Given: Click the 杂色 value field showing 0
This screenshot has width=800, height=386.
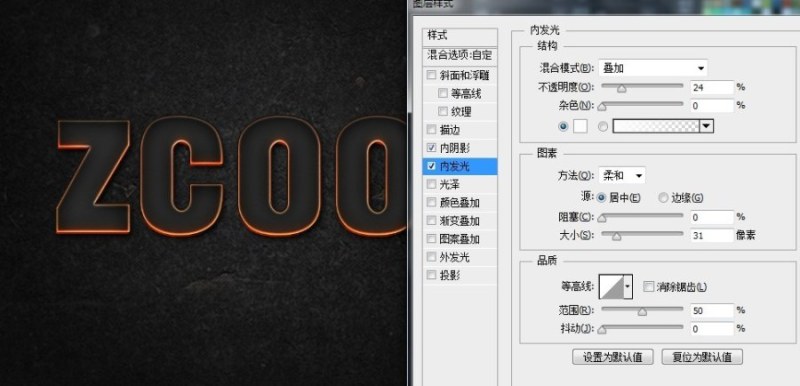Looking at the screenshot, I should coord(712,106).
